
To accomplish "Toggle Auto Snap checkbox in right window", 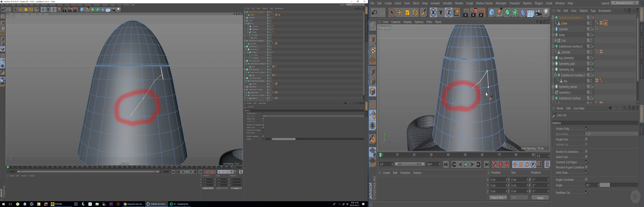I will pyautogui.click(x=586, y=172).
